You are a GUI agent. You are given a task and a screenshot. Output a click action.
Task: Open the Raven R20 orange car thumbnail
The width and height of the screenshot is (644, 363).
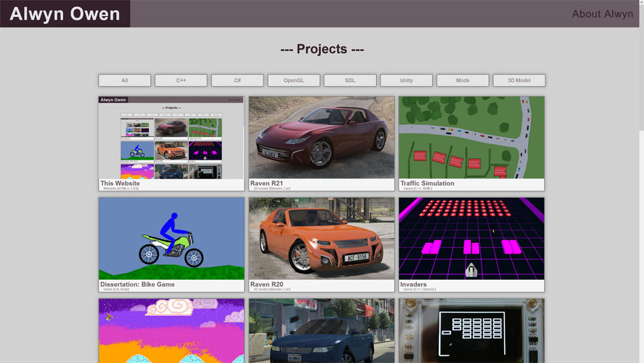322,239
